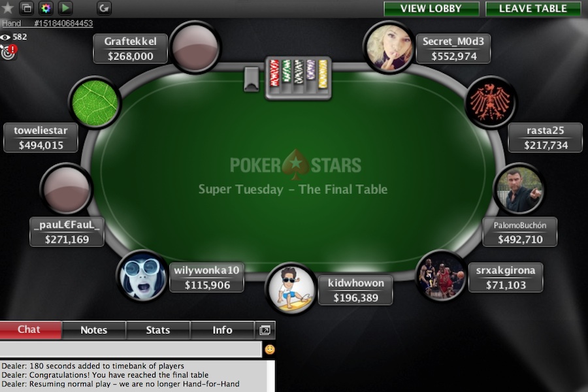
Task: Switch to the Stats tab
Action: [158, 330]
